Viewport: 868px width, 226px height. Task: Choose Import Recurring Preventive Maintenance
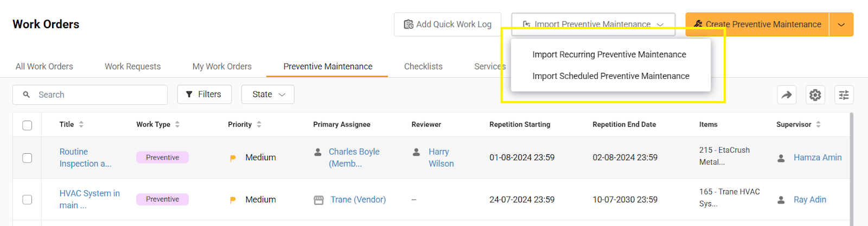point(609,54)
